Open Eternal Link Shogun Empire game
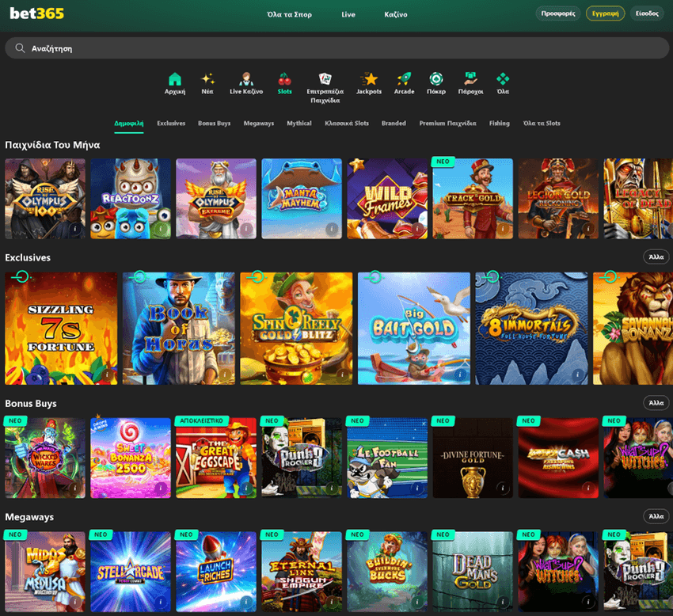The image size is (673, 616). pos(302,572)
